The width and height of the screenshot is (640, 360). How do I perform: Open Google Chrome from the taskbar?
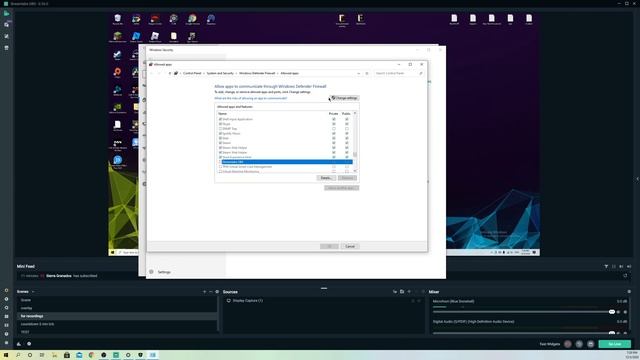click(91, 355)
